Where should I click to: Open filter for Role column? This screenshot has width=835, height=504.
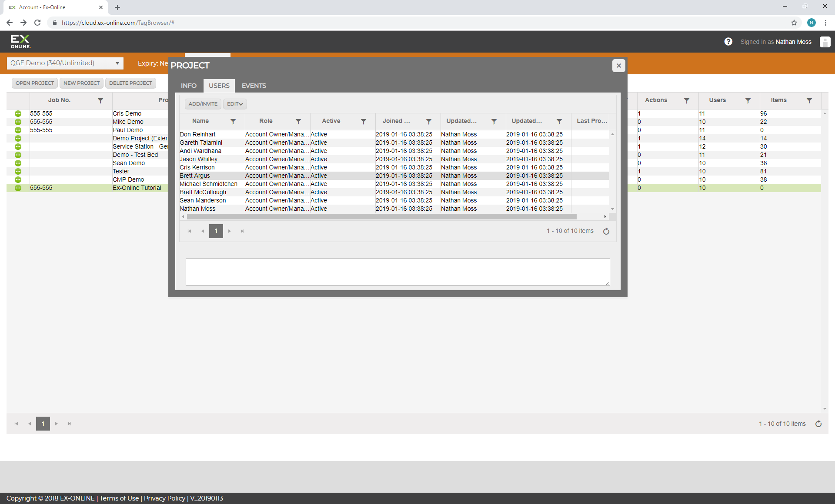click(x=298, y=121)
